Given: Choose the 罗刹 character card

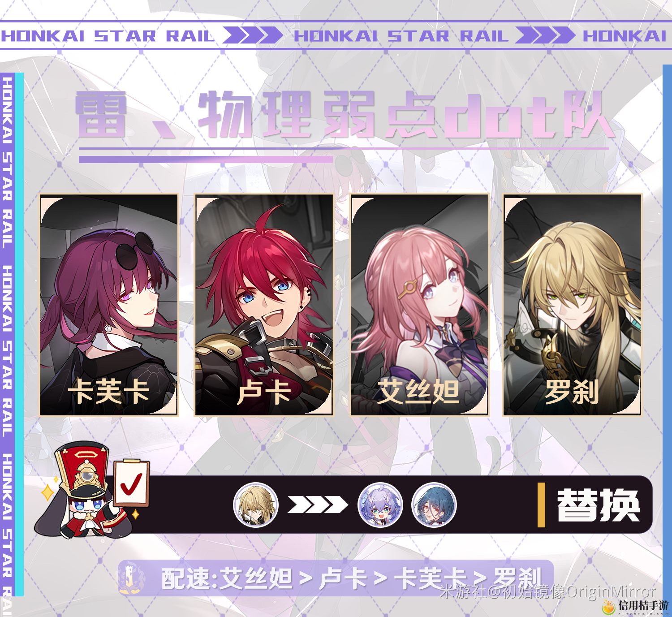Looking at the screenshot, I should pyautogui.click(x=573, y=305).
